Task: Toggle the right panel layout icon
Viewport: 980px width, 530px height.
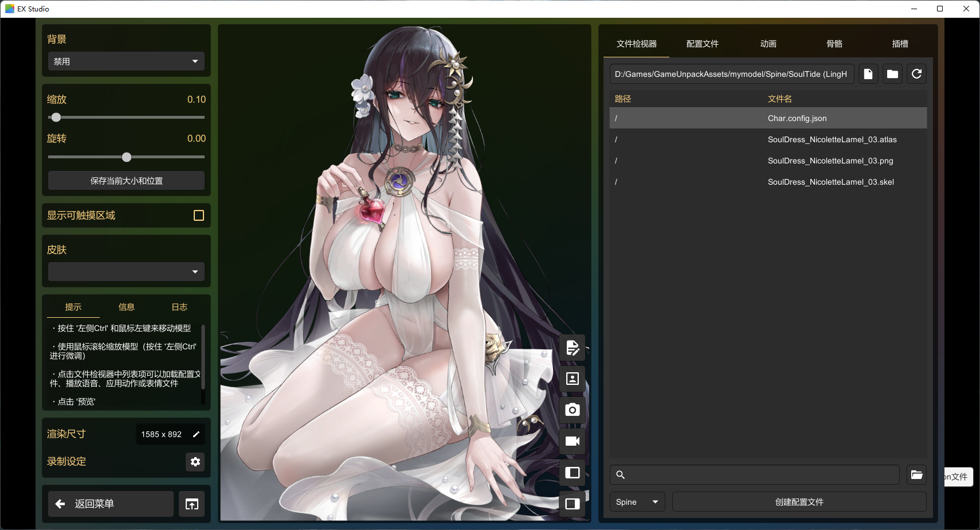Action: coord(573,504)
